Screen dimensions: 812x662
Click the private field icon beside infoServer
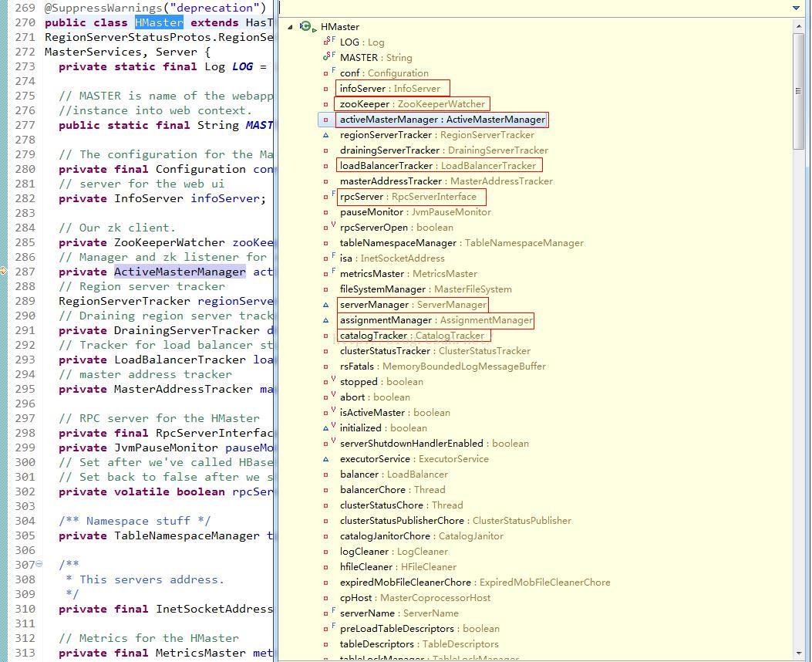coord(325,89)
